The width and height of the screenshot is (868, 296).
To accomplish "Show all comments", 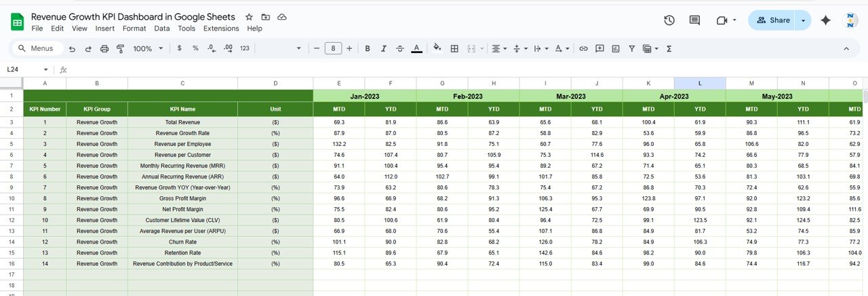I will pos(694,20).
